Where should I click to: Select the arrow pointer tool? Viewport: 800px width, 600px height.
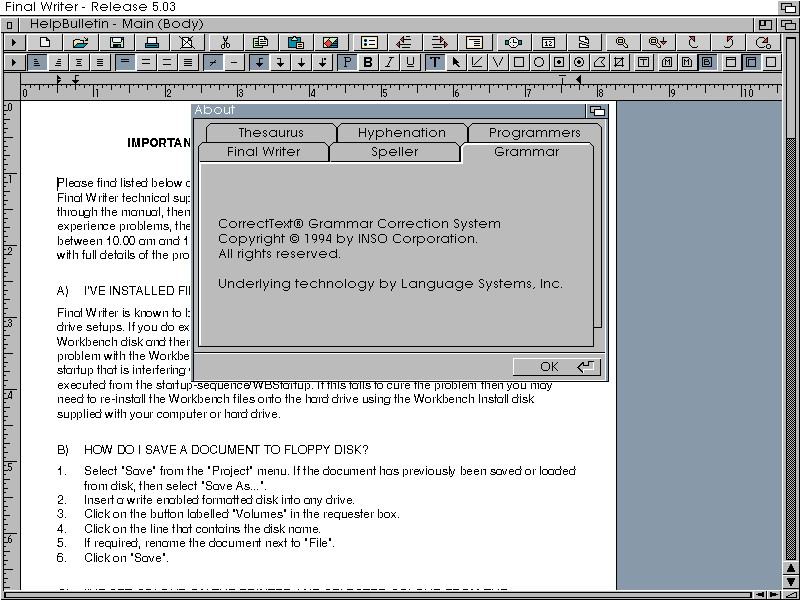click(456, 62)
